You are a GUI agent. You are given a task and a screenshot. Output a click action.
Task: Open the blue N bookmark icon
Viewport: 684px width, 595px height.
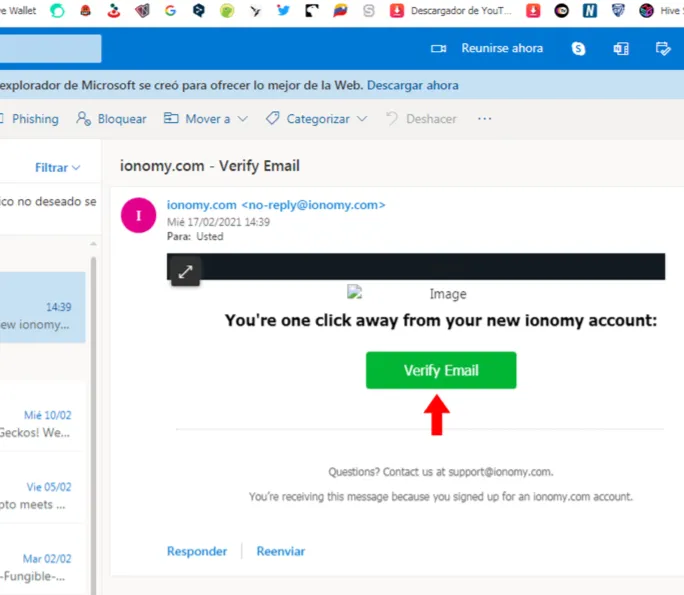pos(590,10)
